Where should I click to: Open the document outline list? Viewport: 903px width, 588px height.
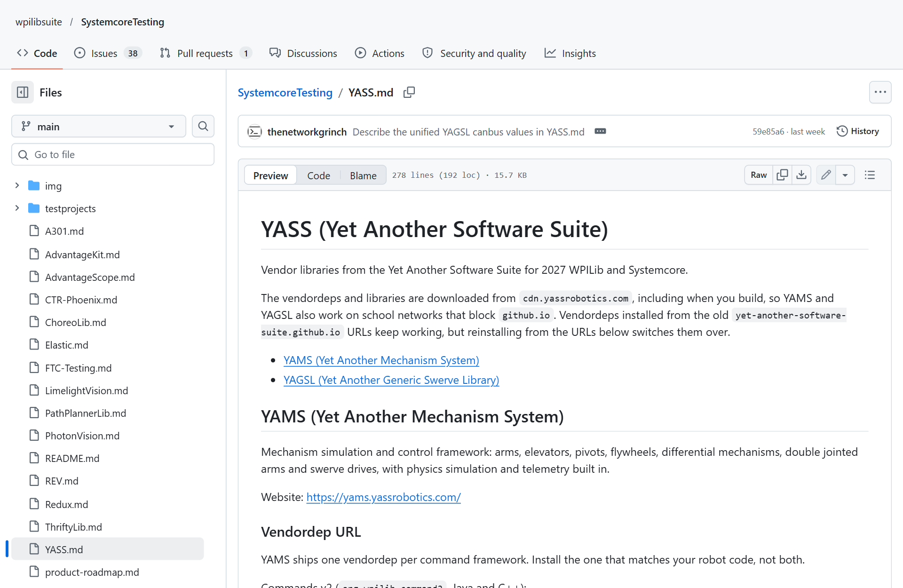(x=870, y=175)
